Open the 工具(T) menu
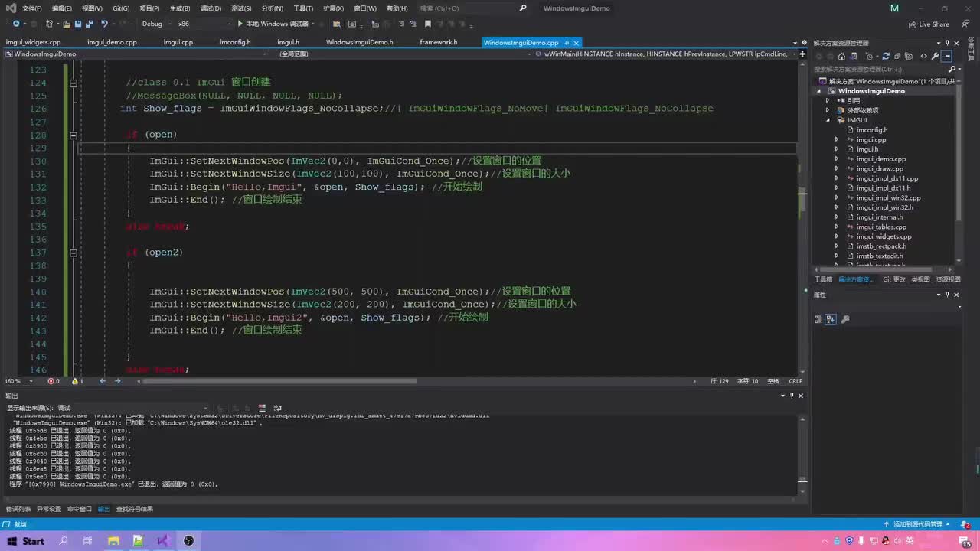Screen dimensions: 980x551 (303, 8)
